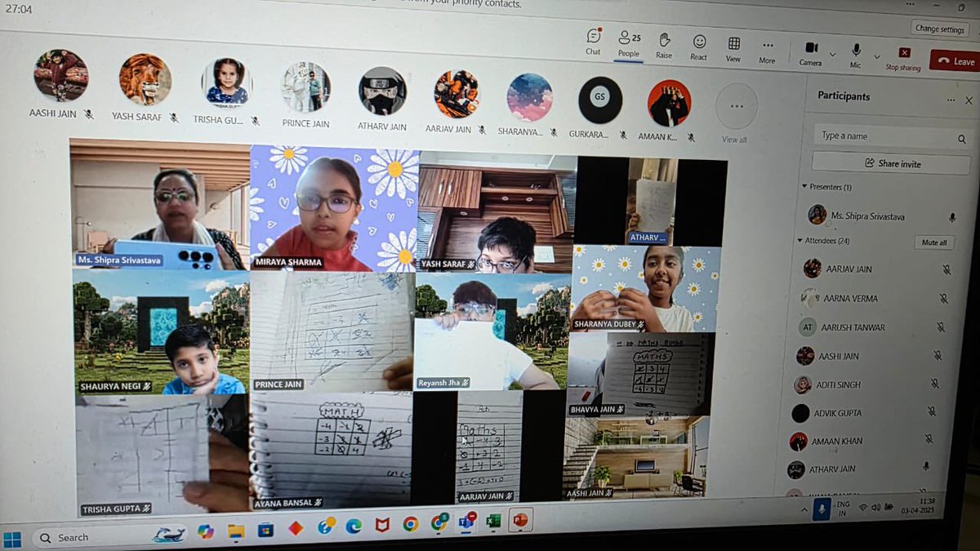This screenshot has width=980, height=551.
Task: Open the Windows Start menu
Action: (12, 539)
